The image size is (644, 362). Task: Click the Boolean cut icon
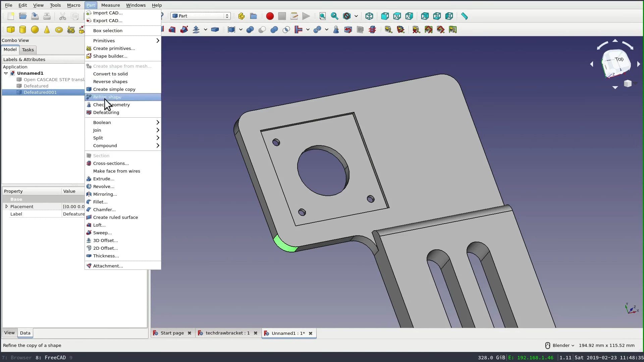pos(262,29)
